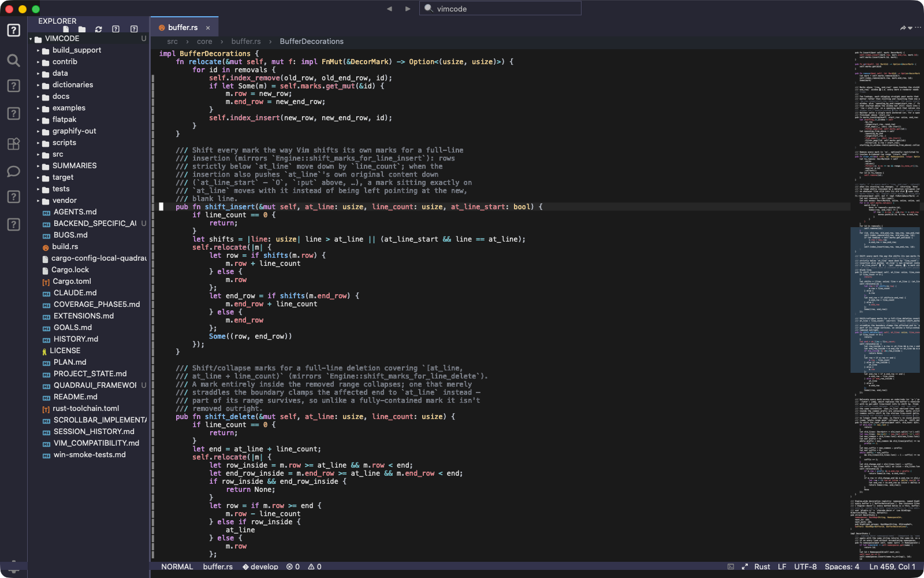Change indentation via Spaces: 4

pos(842,566)
